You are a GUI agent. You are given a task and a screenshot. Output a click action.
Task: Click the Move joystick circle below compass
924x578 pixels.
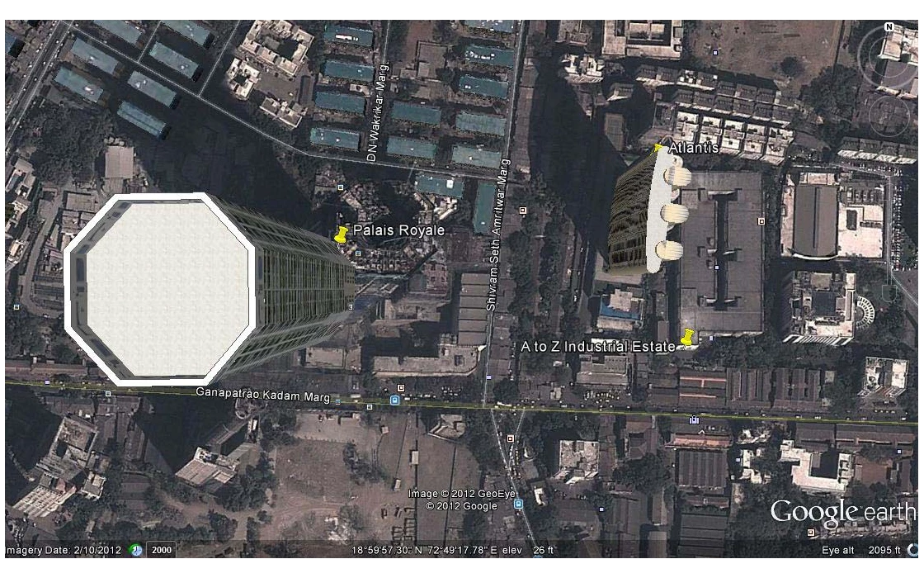pyautogui.click(x=889, y=115)
